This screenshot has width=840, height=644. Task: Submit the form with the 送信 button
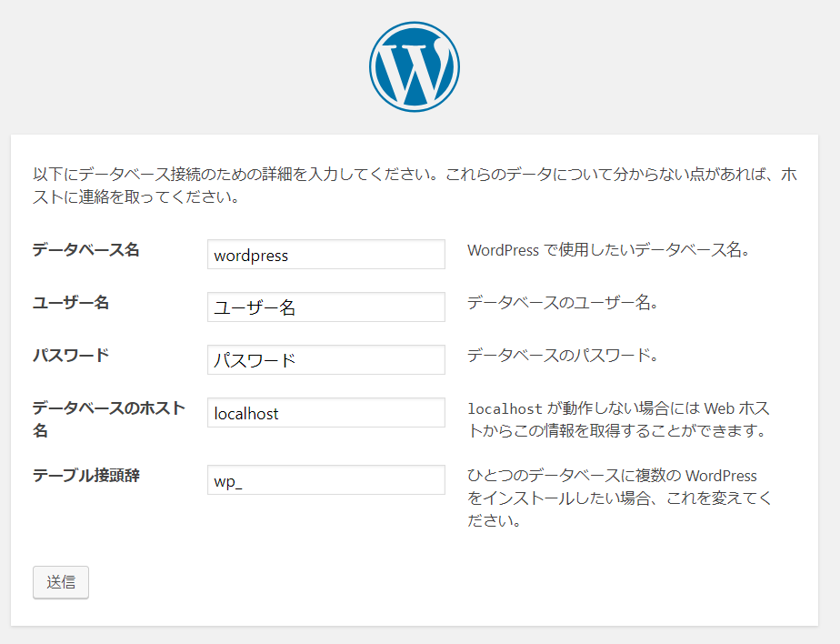pyautogui.click(x=61, y=582)
